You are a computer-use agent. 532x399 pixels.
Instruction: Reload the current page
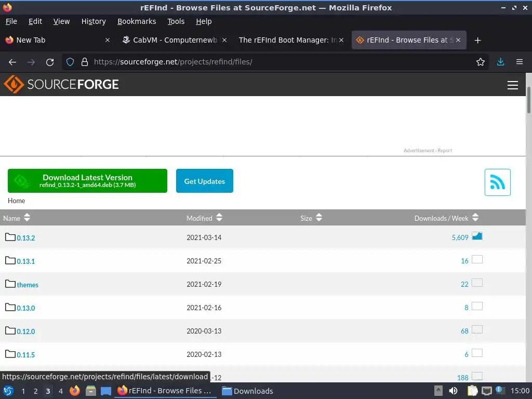tap(50, 62)
